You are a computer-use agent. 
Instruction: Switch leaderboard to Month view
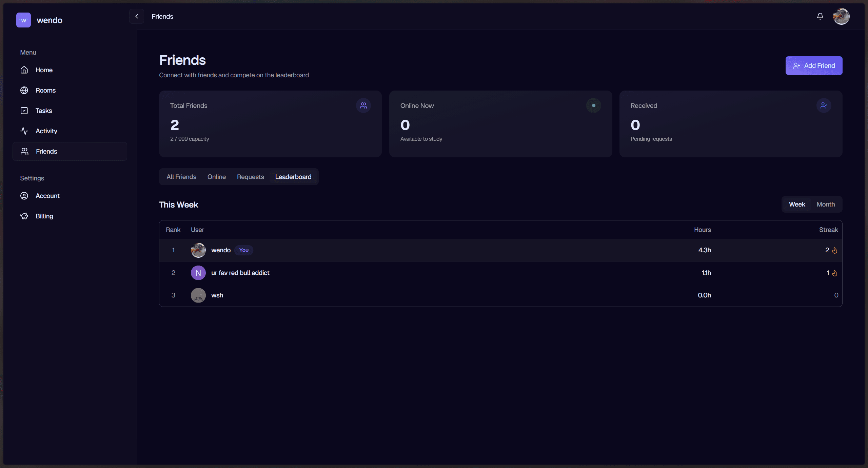[x=826, y=204]
